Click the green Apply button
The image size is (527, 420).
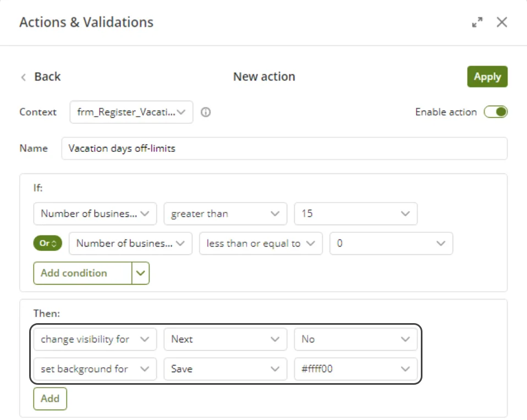tap(487, 77)
